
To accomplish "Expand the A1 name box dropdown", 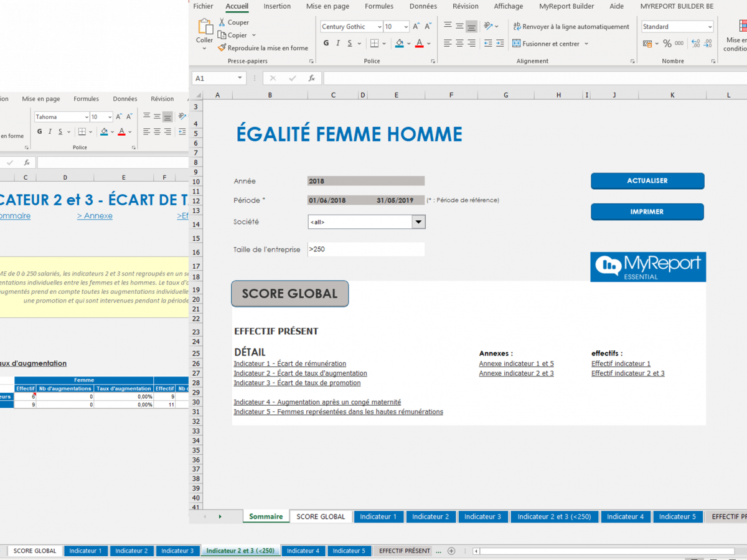I will click(240, 78).
